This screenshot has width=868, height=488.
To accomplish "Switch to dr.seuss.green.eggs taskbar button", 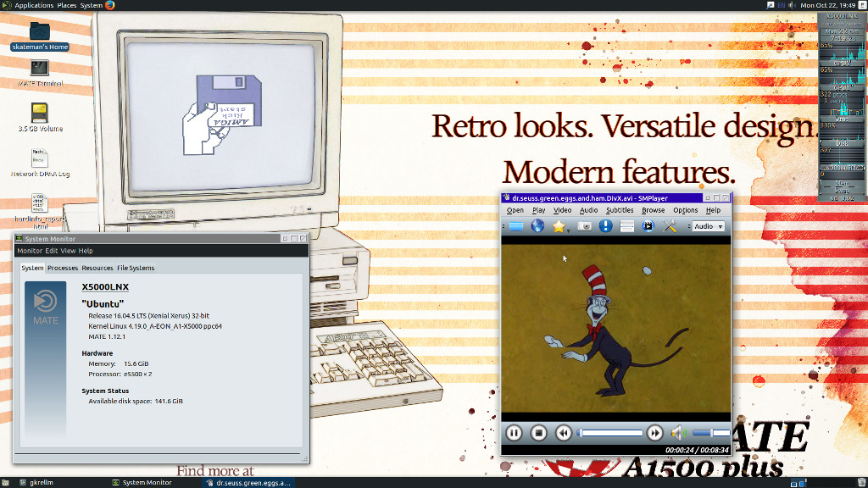I will point(248,482).
